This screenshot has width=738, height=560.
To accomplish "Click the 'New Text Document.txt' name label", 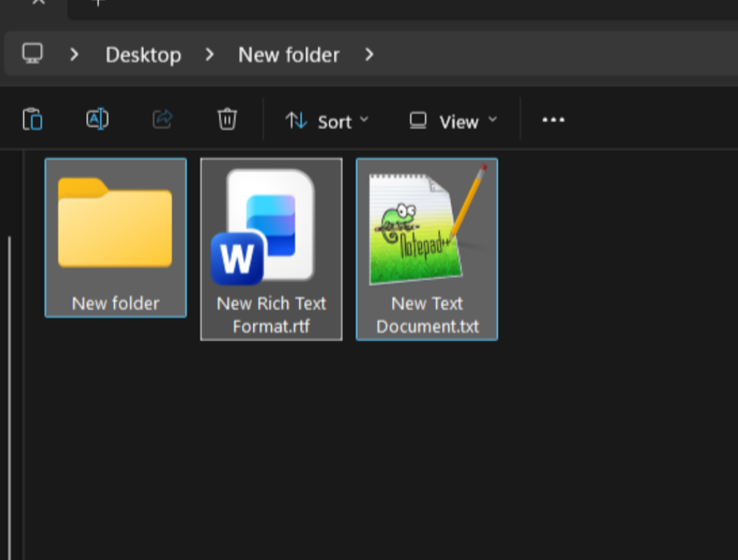I will (427, 315).
